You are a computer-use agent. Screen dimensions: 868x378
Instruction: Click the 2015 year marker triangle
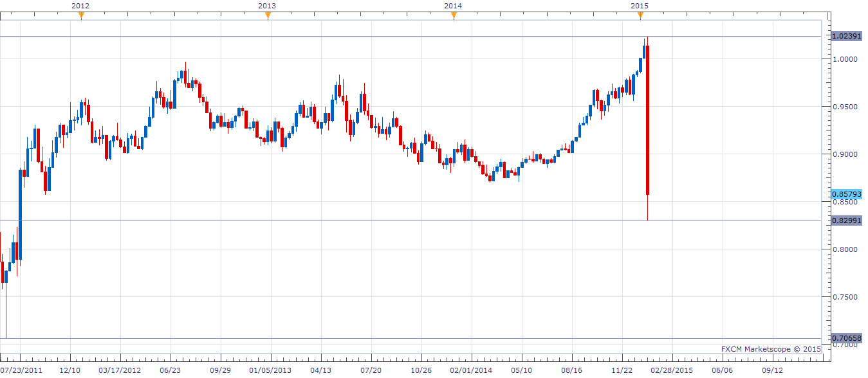pos(640,16)
